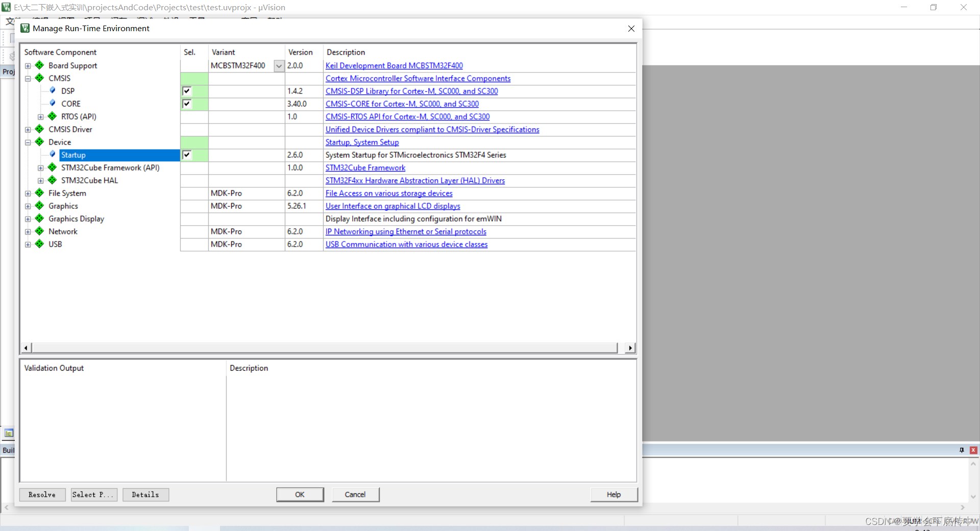Open the CMSIS-RTOS API description link
Viewport: 980px width, 531px height.
click(x=408, y=116)
